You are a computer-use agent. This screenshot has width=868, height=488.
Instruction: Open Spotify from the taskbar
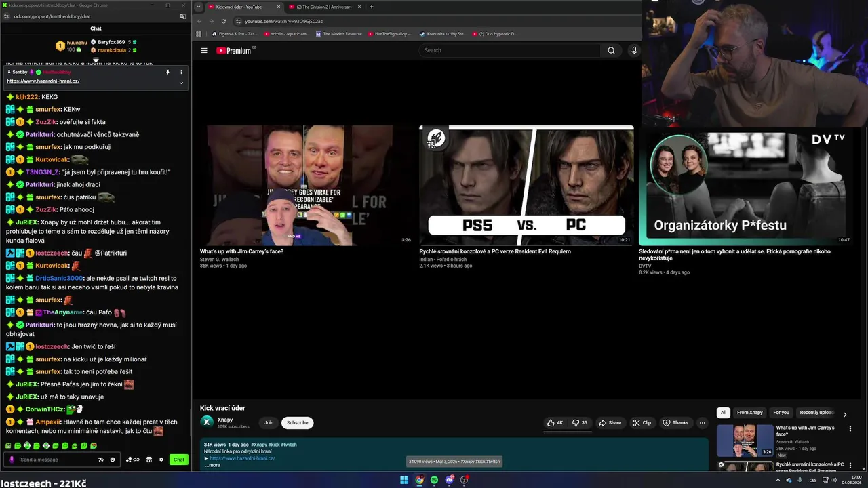coord(434,480)
